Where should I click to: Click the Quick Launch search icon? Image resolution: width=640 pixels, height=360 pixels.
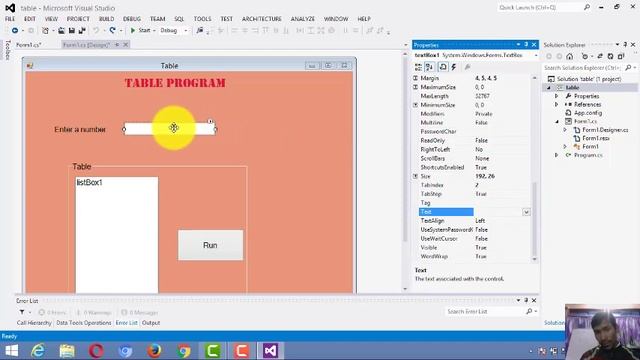[587, 7]
